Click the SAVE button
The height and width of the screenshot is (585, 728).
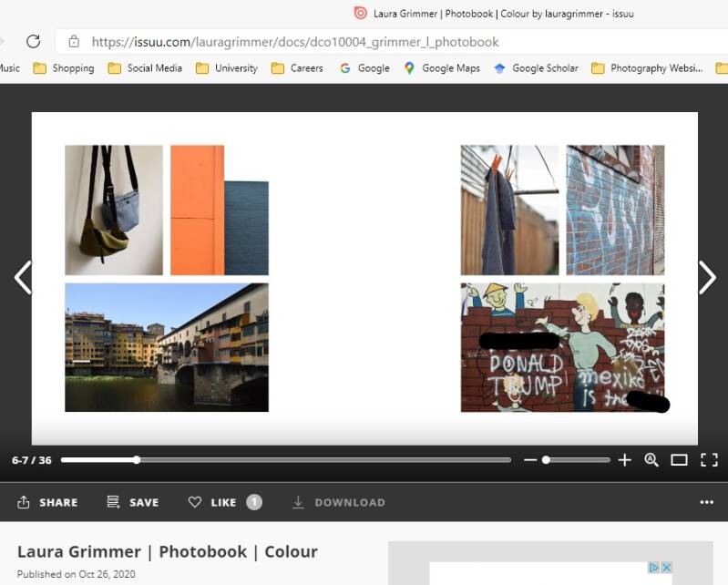pos(133,502)
